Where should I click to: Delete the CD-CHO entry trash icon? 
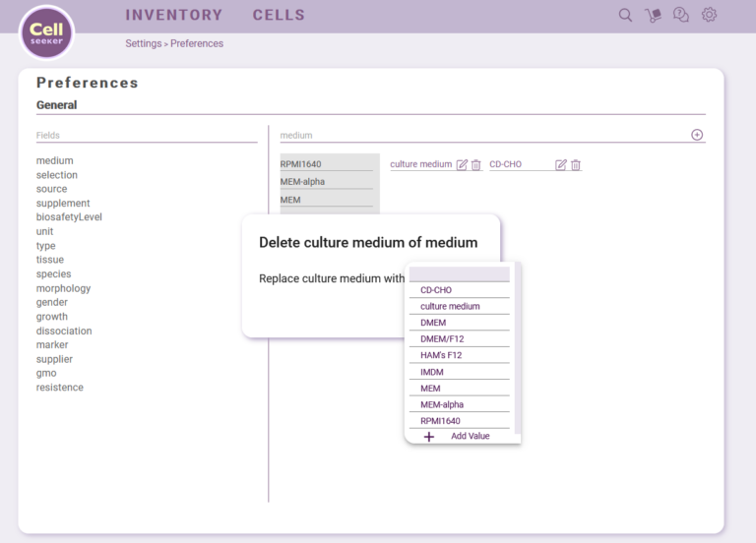click(576, 165)
